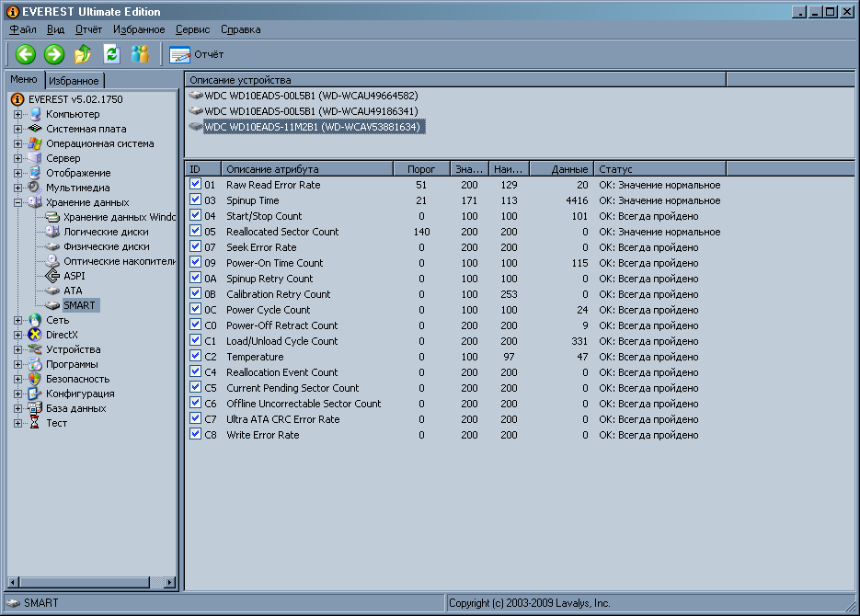Click the ID column header
Viewport: 860px width, 616px height.
pos(203,169)
